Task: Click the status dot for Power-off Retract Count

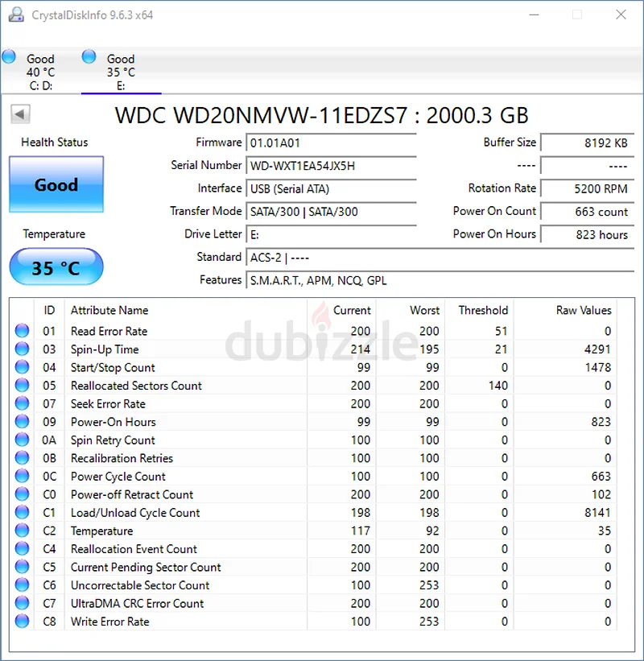Action: tap(22, 494)
